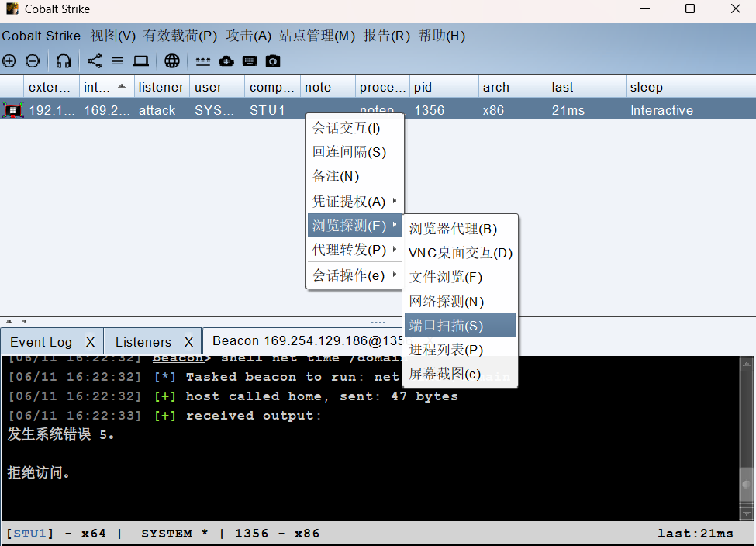Open the 视图(V) menu
The image size is (756, 546).
pyautogui.click(x=113, y=36)
